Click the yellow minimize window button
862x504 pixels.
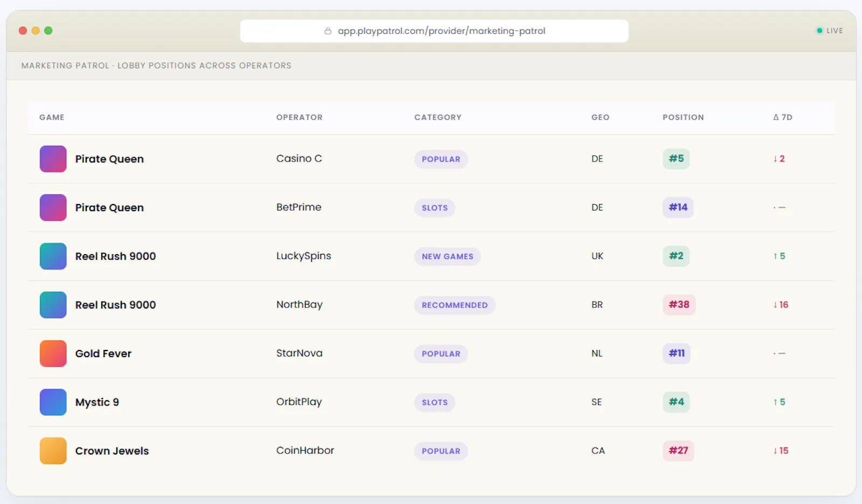click(36, 31)
